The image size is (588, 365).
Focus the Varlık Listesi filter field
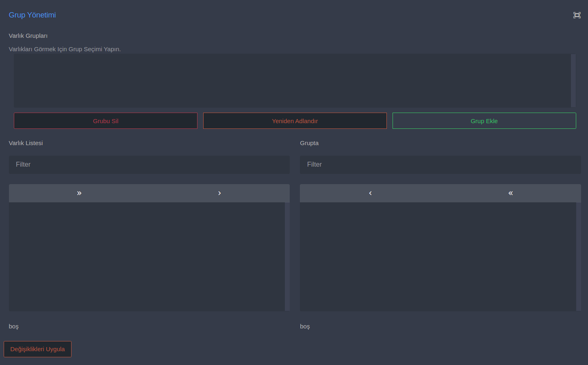click(149, 165)
